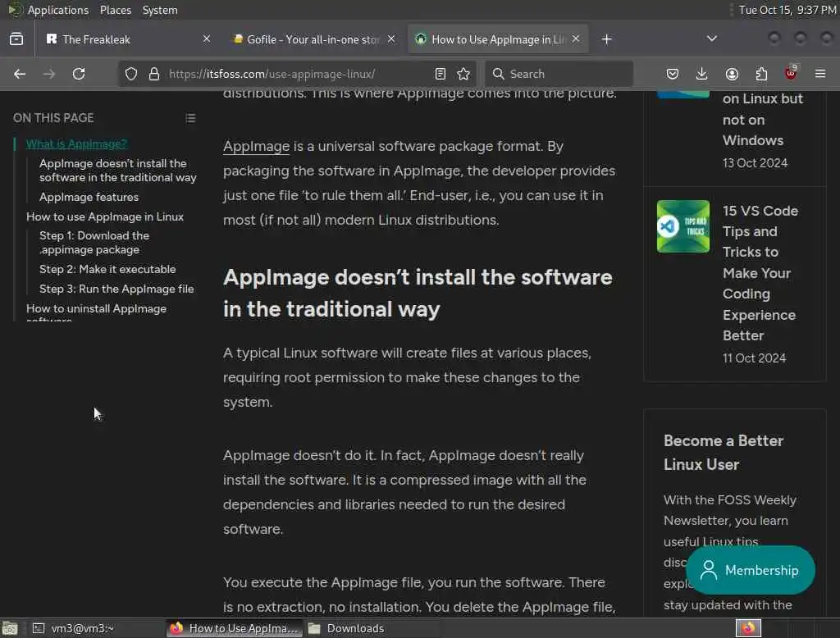
Task: Click the Become a Better Linux User heading
Action: pyautogui.click(x=724, y=453)
